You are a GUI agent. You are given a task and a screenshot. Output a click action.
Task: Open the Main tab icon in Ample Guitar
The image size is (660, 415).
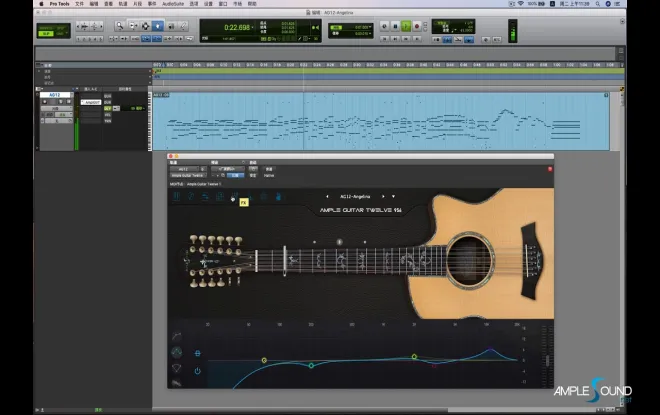pos(177,197)
